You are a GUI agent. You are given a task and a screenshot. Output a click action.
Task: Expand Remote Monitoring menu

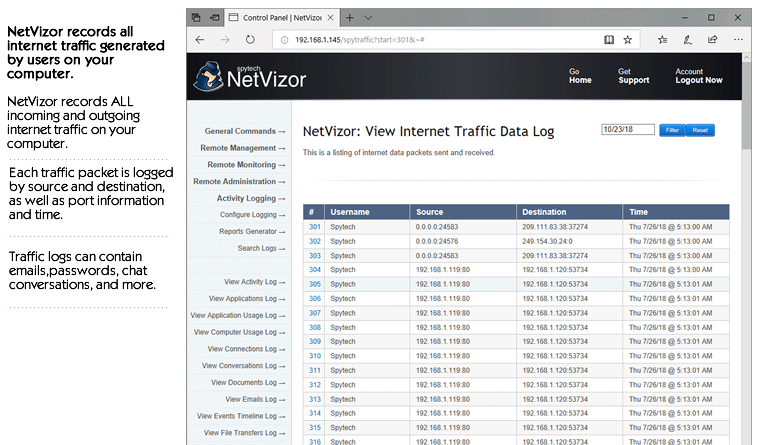[x=246, y=165]
